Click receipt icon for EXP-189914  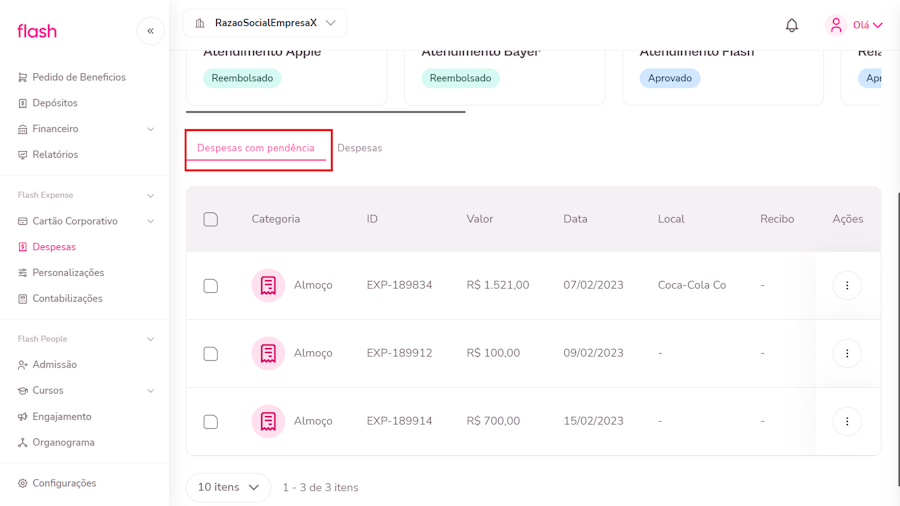(268, 421)
